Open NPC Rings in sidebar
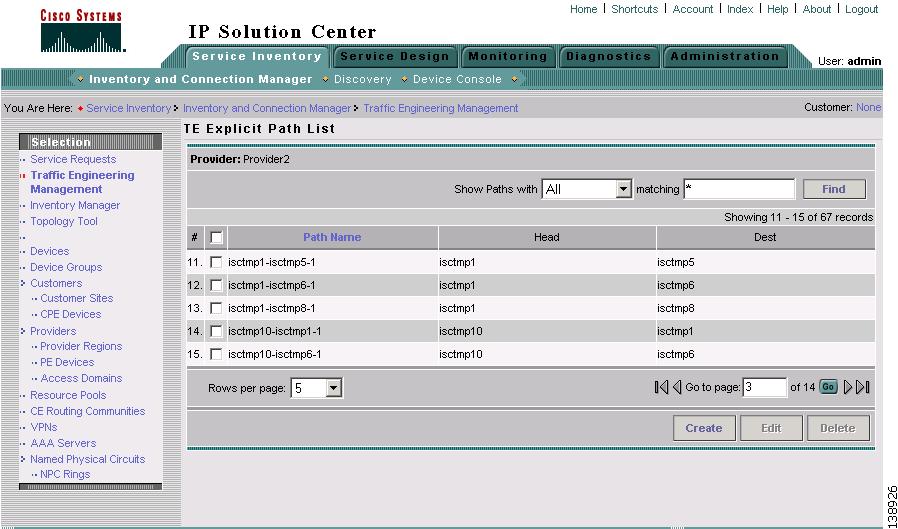Viewport: 898px width, 529px height. point(65,475)
